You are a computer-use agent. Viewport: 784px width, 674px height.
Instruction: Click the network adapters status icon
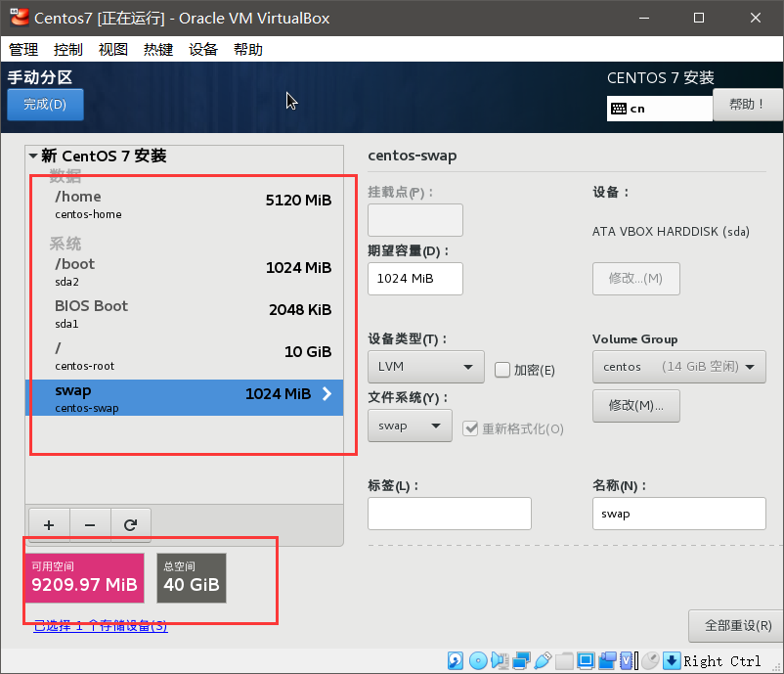[521, 660]
